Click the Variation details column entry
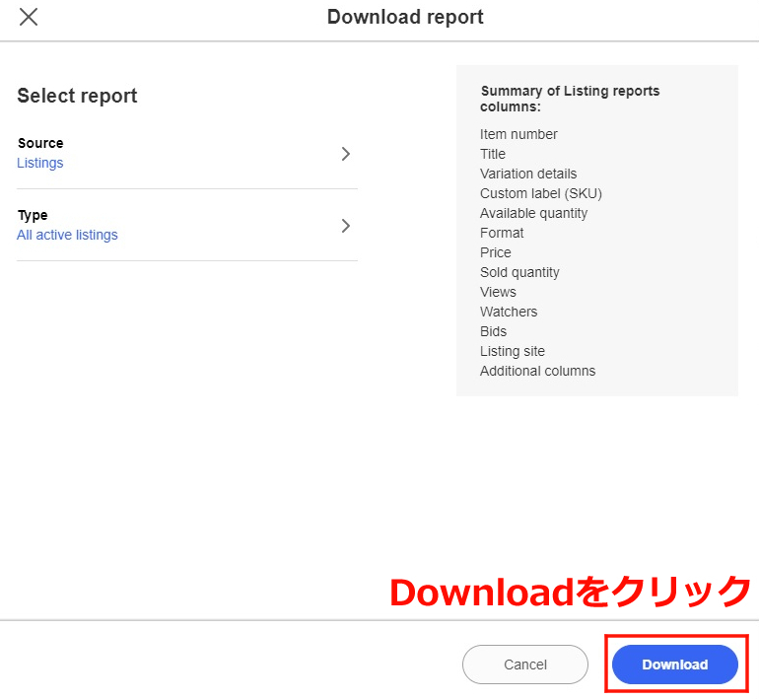Image resolution: width=759 pixels, height=700 pixels. click(528, 174)
